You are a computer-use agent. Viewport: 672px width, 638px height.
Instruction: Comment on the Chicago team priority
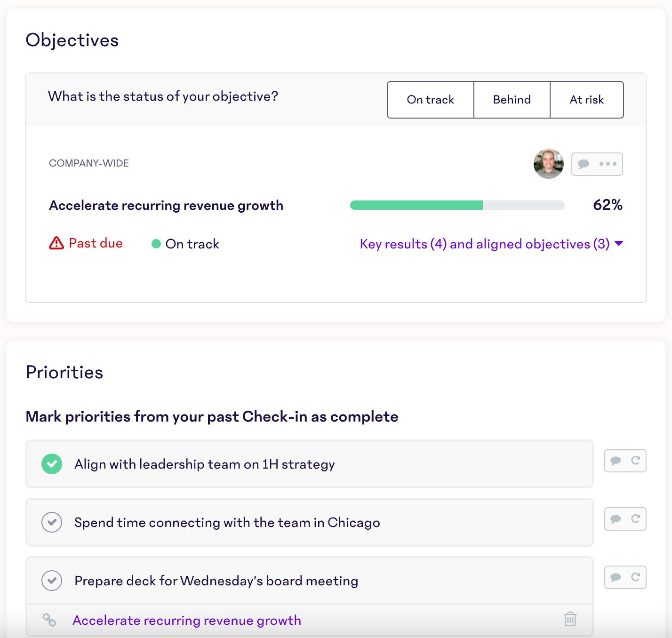click(616, 519)
